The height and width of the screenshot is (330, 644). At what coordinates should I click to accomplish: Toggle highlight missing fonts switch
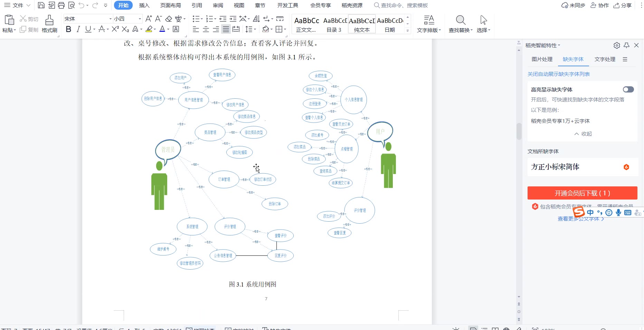click(x=628, y=89)
